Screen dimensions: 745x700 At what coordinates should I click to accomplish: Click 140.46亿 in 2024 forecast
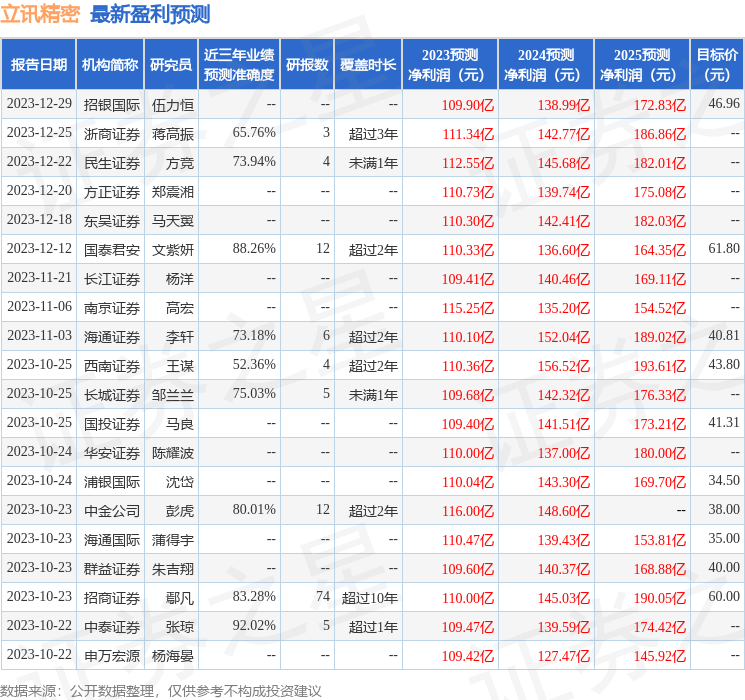click(x=564, y=279)
